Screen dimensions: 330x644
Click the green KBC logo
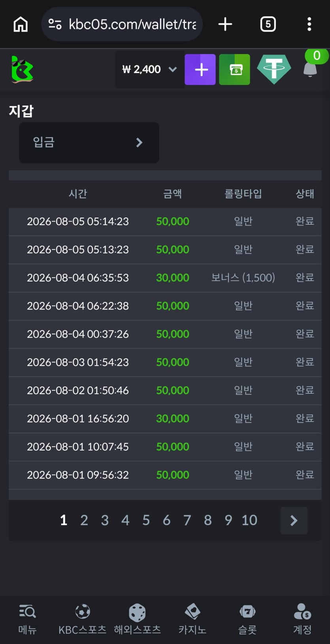point(22,69)
